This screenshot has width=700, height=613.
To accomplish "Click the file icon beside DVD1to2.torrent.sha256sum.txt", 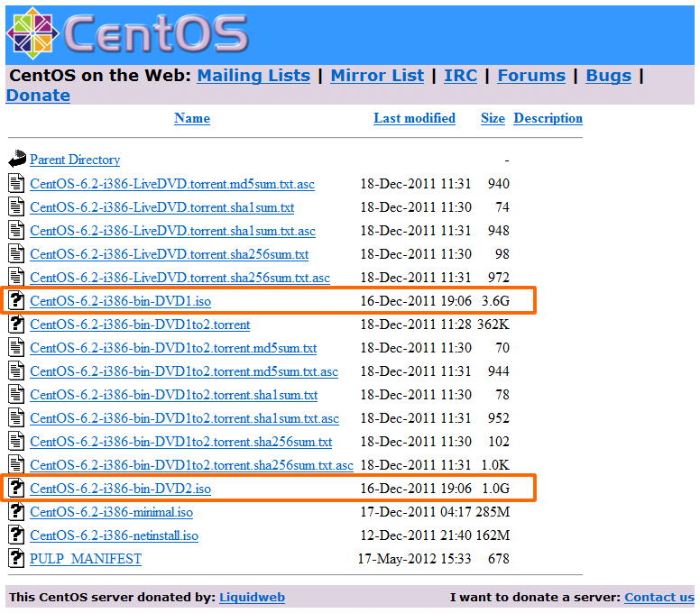I will pyautogui.click(x=16, y=441).
